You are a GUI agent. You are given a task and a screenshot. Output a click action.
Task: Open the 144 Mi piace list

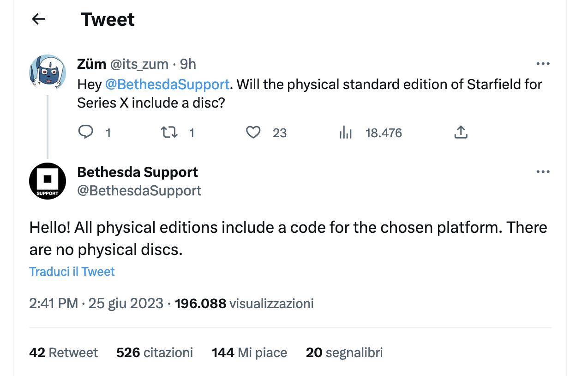pos(249,353)
